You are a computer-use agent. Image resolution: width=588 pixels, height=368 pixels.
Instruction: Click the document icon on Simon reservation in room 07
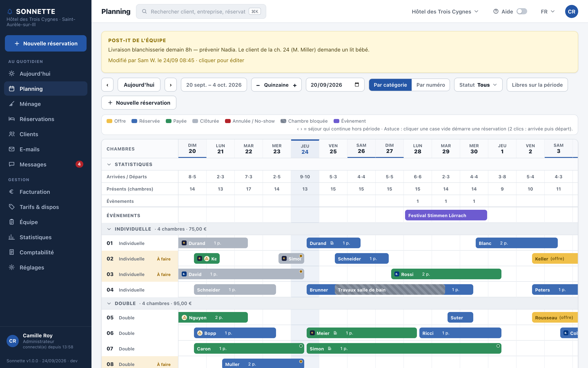330,349
